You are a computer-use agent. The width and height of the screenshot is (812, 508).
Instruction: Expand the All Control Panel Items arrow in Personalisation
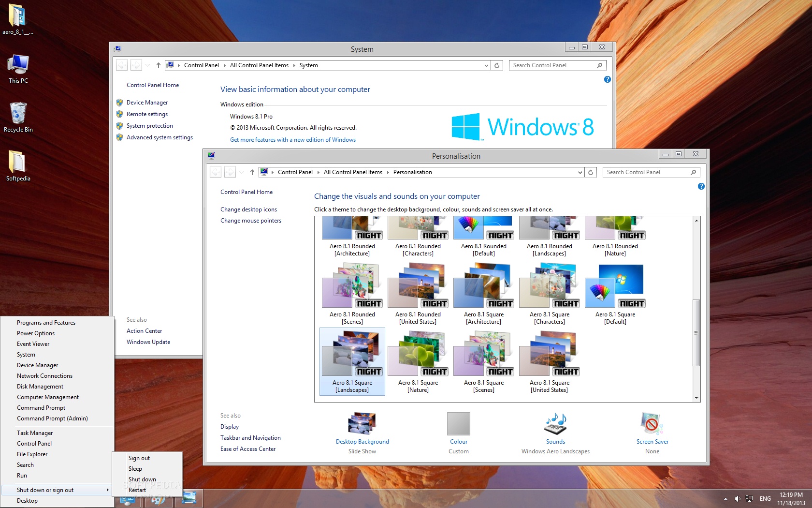tap(388, 172)
